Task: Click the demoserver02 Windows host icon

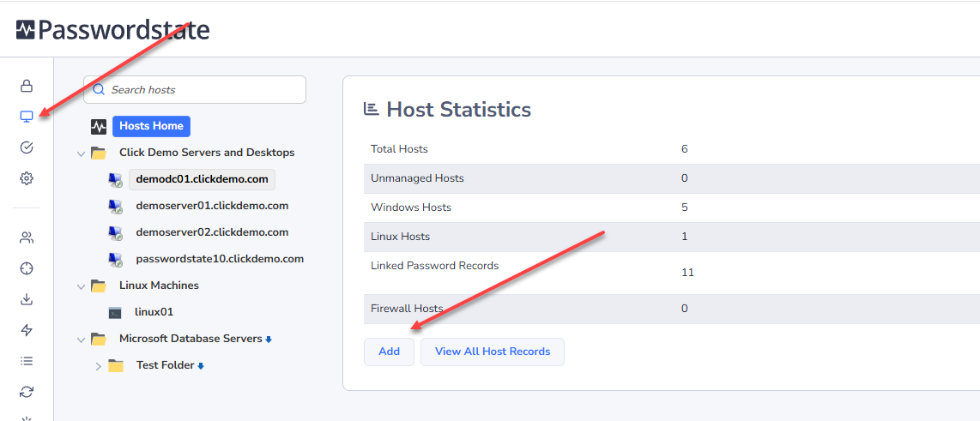Action: point(115,233)
